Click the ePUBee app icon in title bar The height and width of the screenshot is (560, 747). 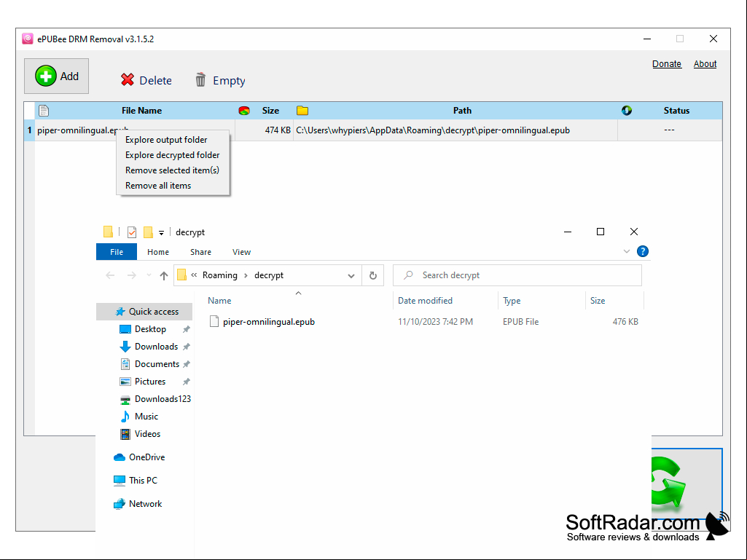(28, 39)
